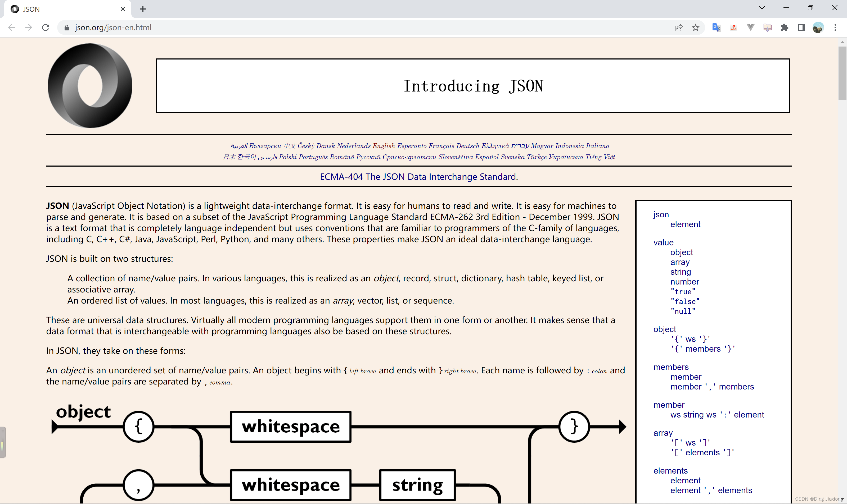Open the Chrome profile avatar

coord(818,28)
